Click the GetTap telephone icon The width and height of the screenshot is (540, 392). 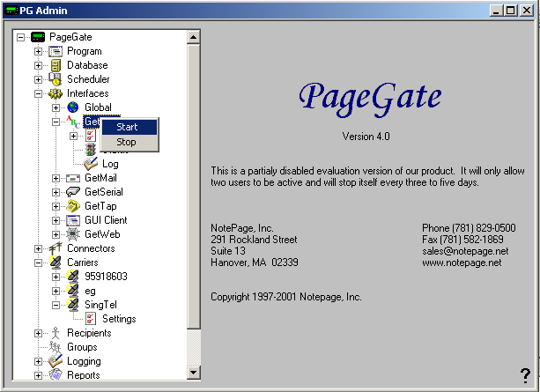point(73,206)
